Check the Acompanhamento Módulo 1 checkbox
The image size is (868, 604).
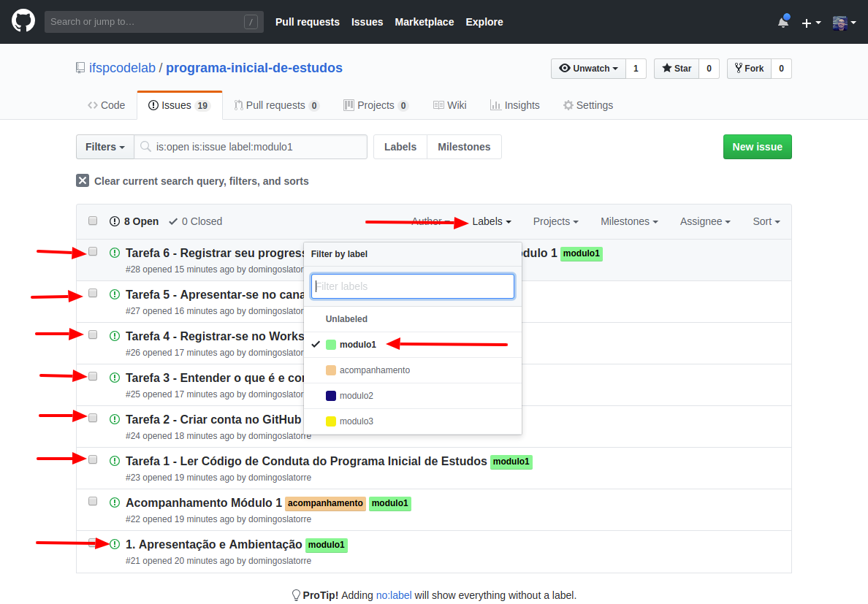tap(93, 501)
